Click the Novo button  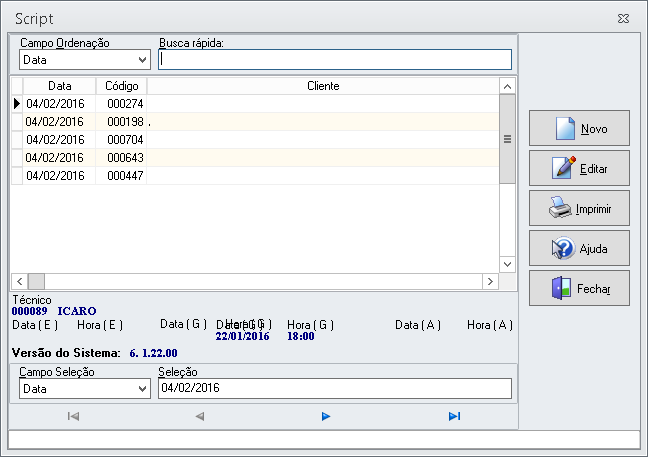pos(579,128)
